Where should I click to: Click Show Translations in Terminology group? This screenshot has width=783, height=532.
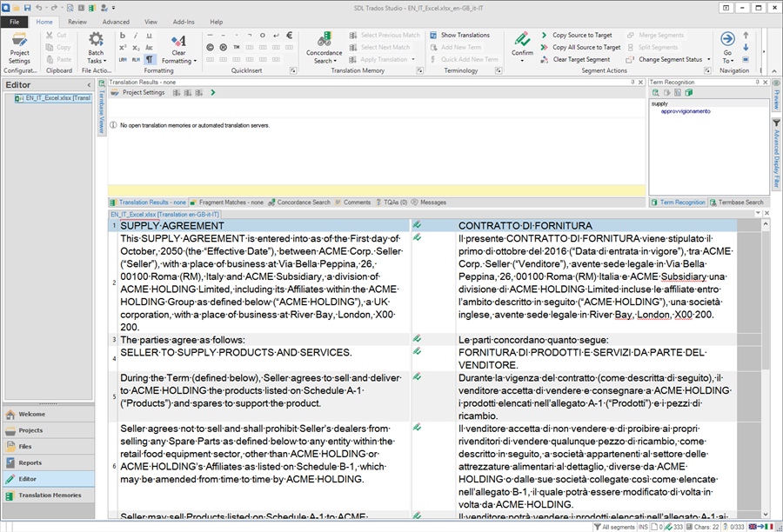pyautogui.click(x=459, y=35)
